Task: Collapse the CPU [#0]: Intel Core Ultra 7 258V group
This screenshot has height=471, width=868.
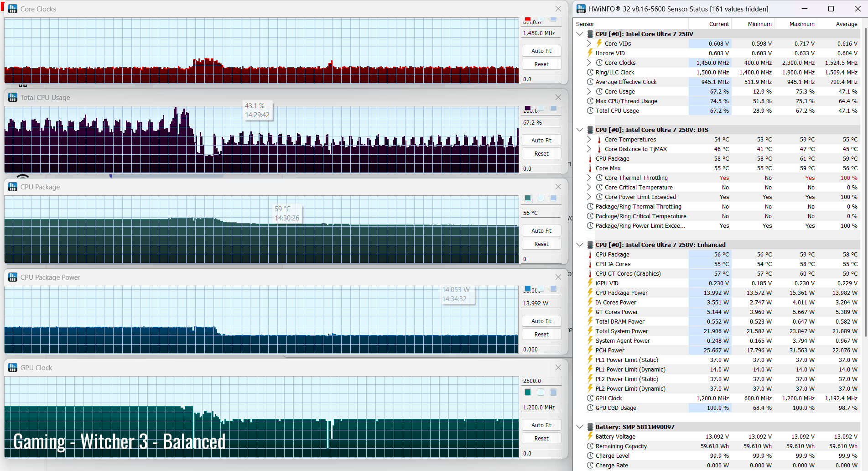Action: [580, 34]
